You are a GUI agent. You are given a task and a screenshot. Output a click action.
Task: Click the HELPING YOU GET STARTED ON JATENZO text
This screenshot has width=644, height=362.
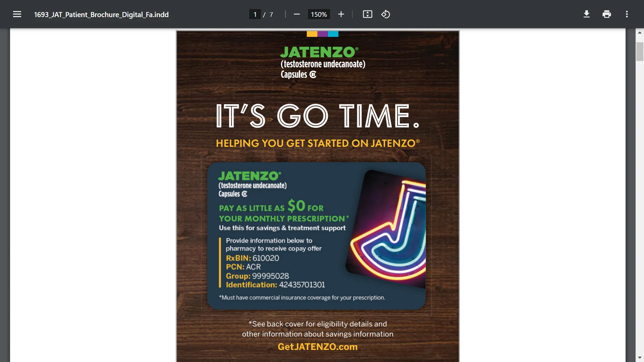click(318, 143)
